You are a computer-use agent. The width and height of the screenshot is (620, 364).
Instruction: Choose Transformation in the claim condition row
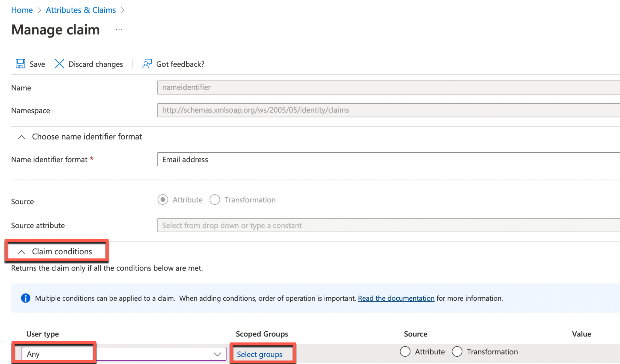(x=457, y=352)
